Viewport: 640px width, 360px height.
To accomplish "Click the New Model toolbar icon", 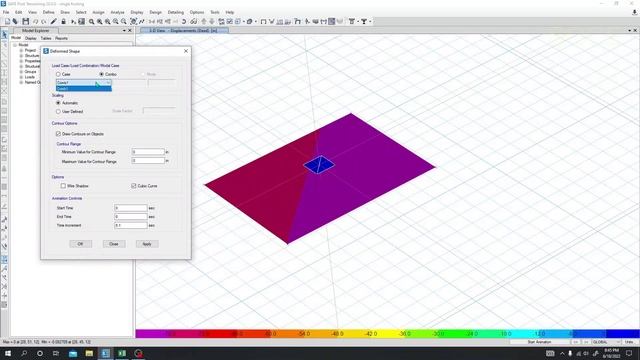I will click(7, 21).
